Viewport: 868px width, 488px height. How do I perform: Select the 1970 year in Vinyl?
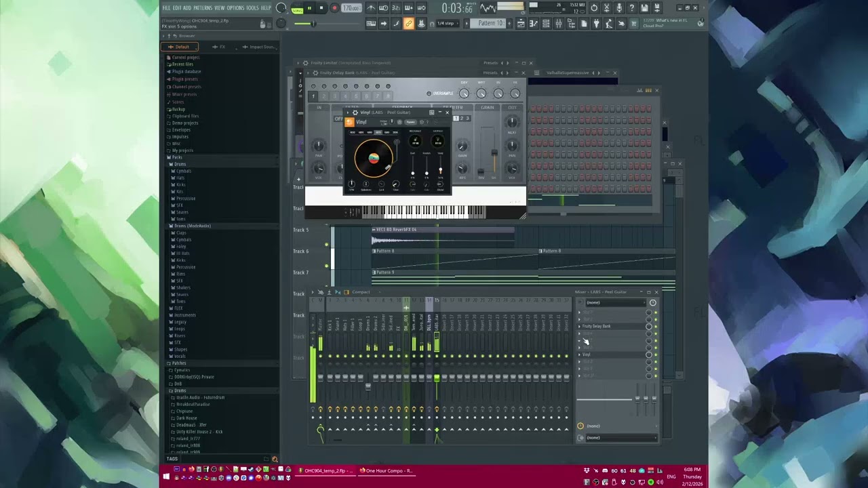pos(378,133)
